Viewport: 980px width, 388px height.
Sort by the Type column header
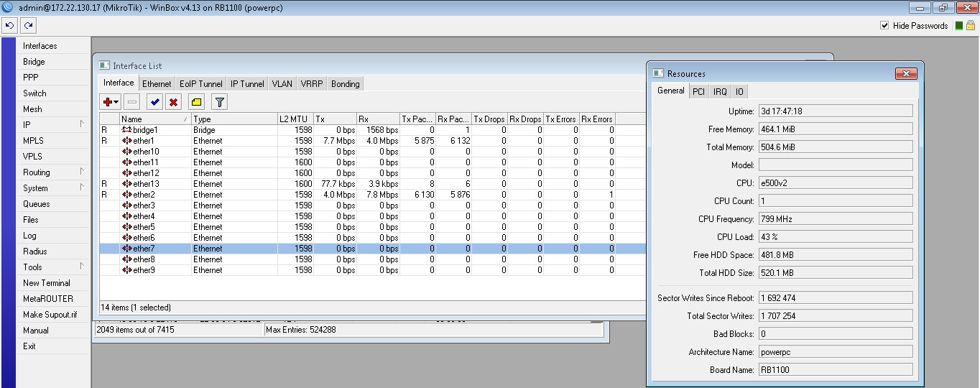234,119
